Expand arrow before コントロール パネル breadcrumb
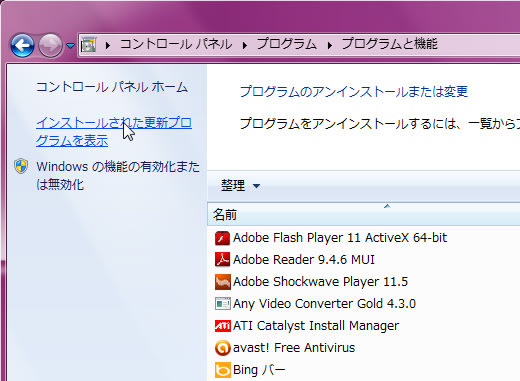This screenshot has width=520, height=381. [x=107, y=45]
